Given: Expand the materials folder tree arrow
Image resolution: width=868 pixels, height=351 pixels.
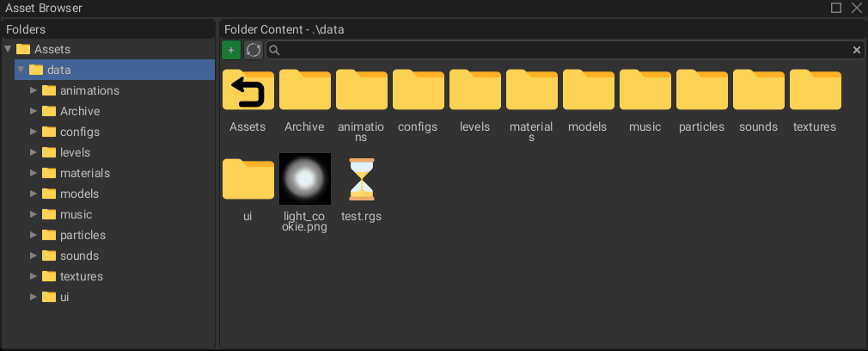Looking at the screenshot, I should coord(34,173).
